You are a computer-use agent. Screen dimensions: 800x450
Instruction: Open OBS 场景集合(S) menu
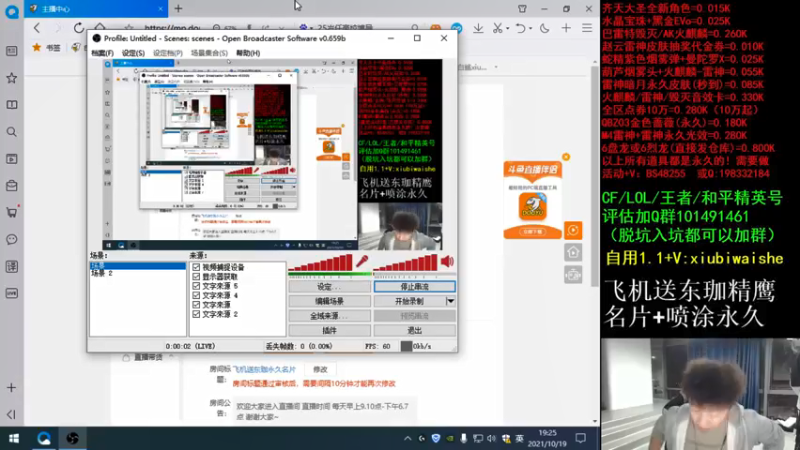[x=209, y=53]
